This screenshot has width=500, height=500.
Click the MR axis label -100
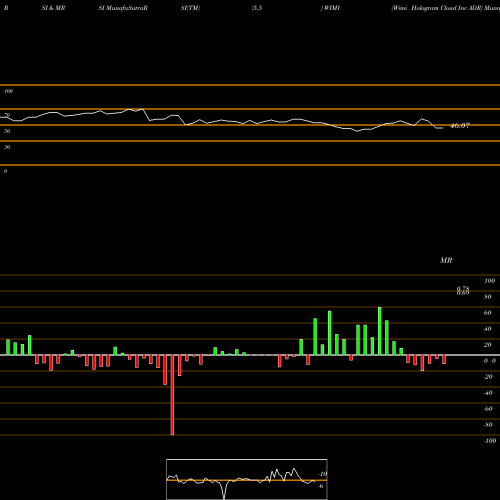coord(490,441)
